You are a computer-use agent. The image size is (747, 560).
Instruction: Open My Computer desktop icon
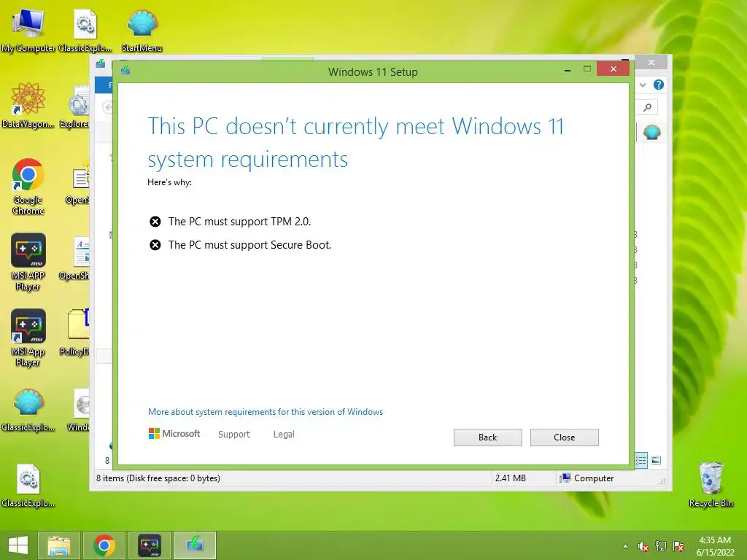[x=28, y=30]
